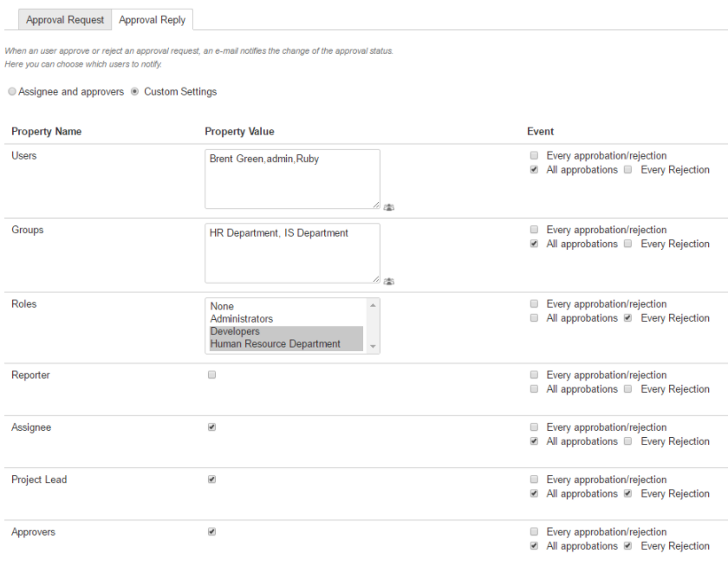Click into the Users text area
The width and height of the screenshot is (728, 561).
point(292,179)
